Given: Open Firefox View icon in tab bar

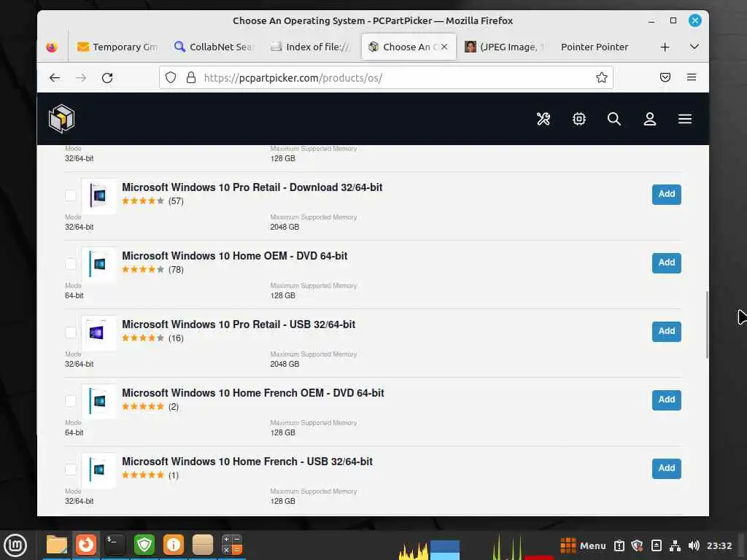Looking at the screenshot, I should (x=52, y=47).
